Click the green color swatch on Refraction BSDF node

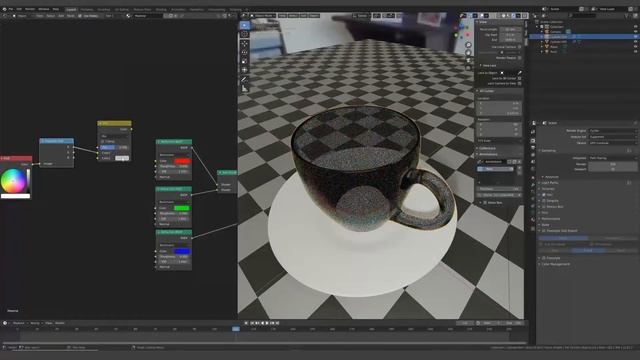181,208
